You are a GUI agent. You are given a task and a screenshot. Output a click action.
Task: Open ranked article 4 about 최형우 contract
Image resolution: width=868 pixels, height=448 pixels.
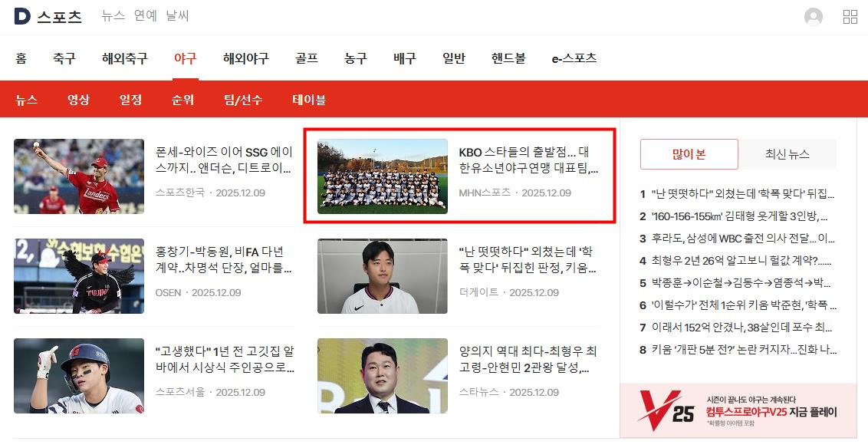(738, 260)
